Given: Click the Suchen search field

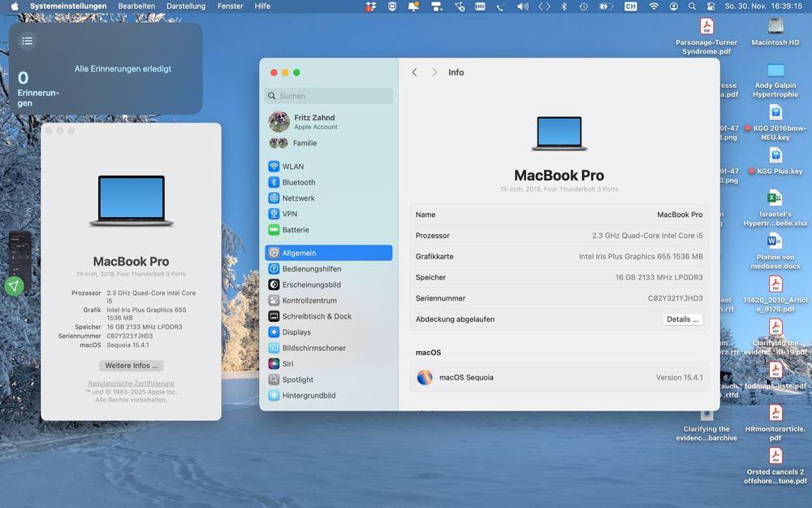Looking at the screenshot, I should (x=328, y=96).
